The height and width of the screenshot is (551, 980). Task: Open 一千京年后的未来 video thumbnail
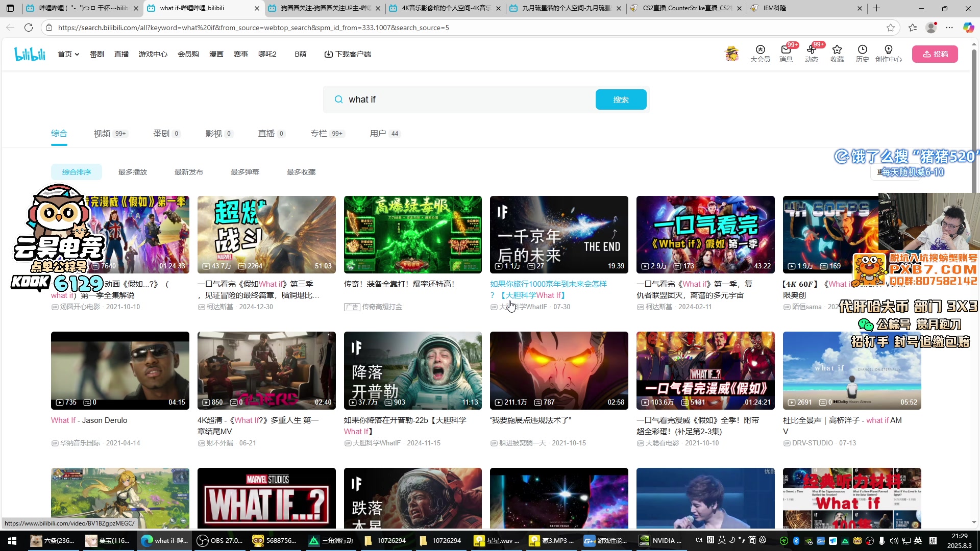click(x=559, y=235)
